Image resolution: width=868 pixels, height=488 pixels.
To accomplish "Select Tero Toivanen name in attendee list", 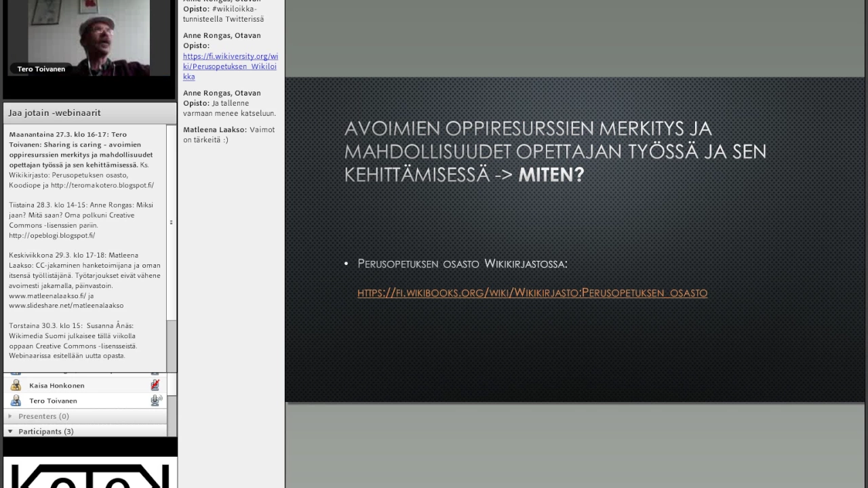I will pyautogui.click(x=53, y=401).
